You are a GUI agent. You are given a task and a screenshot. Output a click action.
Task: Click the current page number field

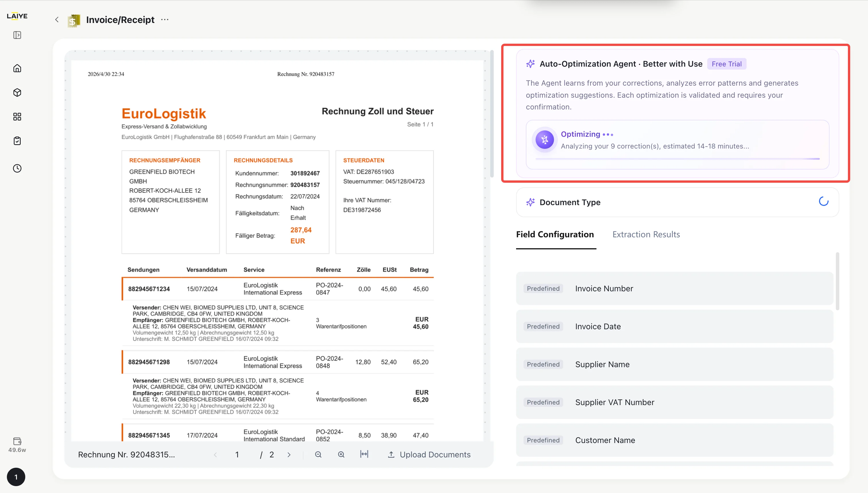237,455
